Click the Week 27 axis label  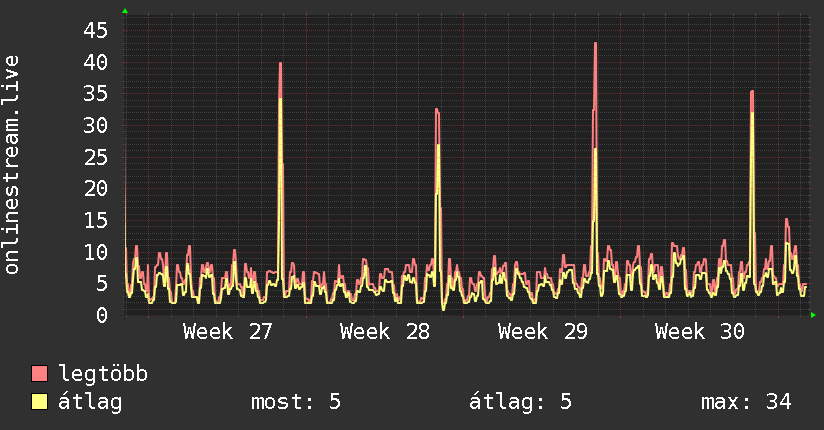tap(228, 332)
